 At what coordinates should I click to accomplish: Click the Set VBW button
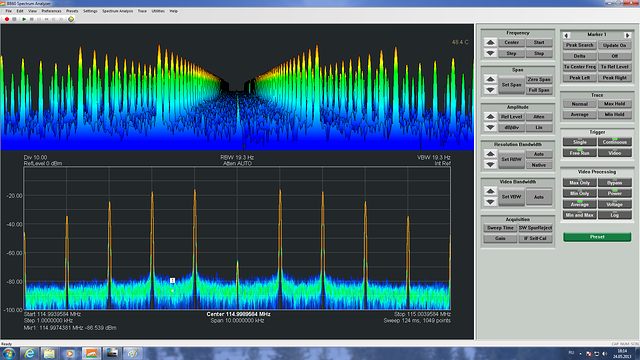(511, 197)
